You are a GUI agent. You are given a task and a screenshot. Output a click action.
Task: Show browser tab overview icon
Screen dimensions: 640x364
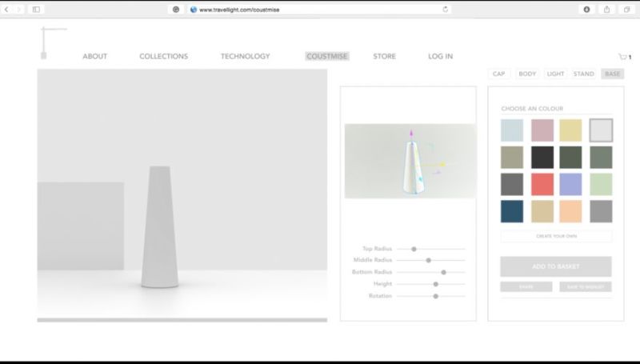pyautogui.click(x=626, y=10)
